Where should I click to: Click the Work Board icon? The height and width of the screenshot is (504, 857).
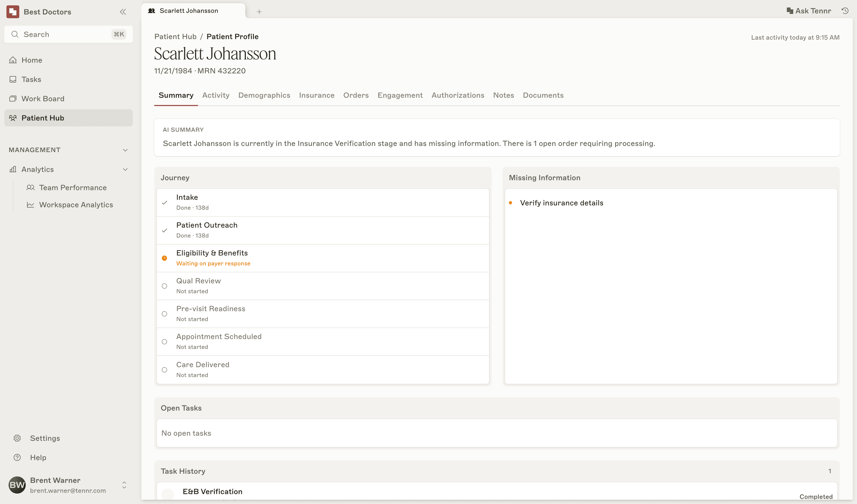tap(13, 99)
